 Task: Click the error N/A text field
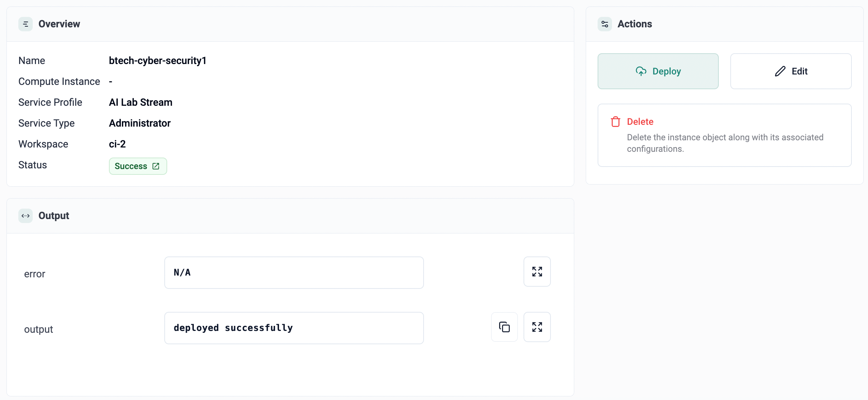click(x=294, y=273)
